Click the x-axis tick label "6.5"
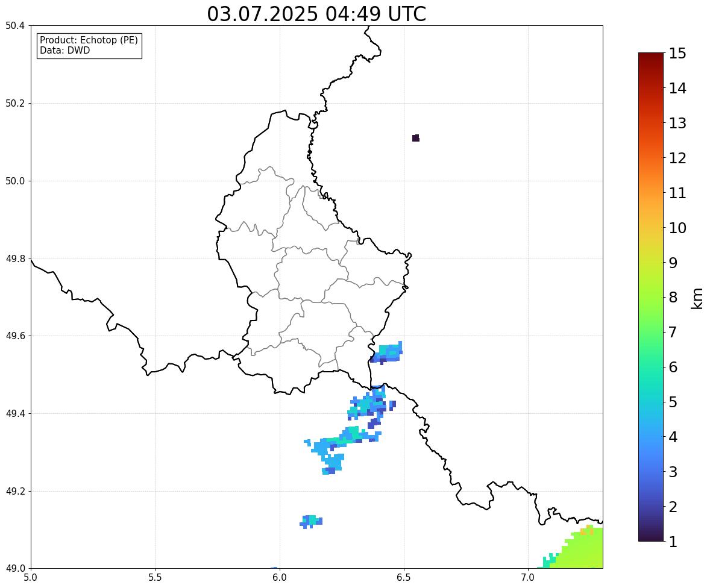 coord(404,578)
